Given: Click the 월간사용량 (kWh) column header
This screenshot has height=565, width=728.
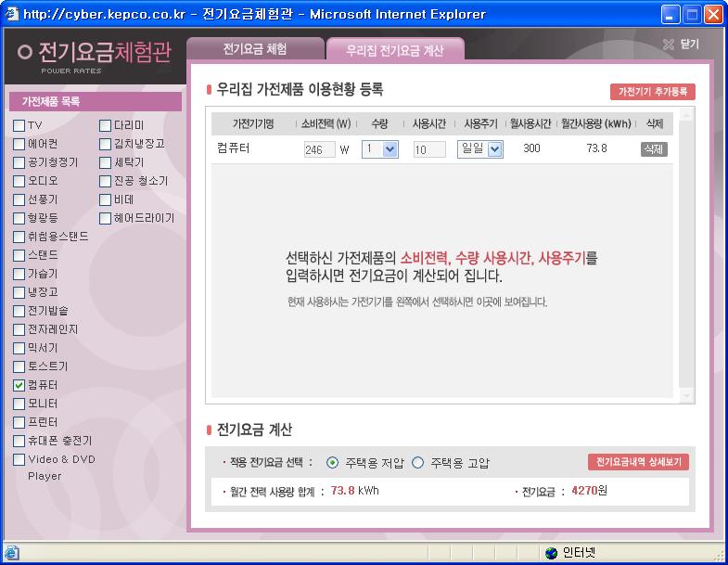Looking at the screenshot, I should 596,123.
